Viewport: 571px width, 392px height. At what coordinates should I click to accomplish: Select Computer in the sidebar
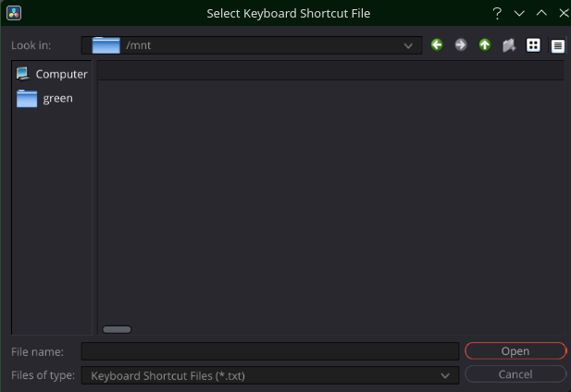pyautogui.click(x=52, y=74)
